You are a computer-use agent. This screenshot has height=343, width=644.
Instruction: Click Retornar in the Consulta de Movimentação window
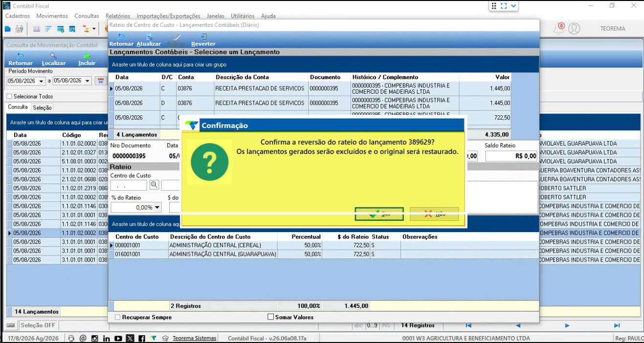pos(21,59)
